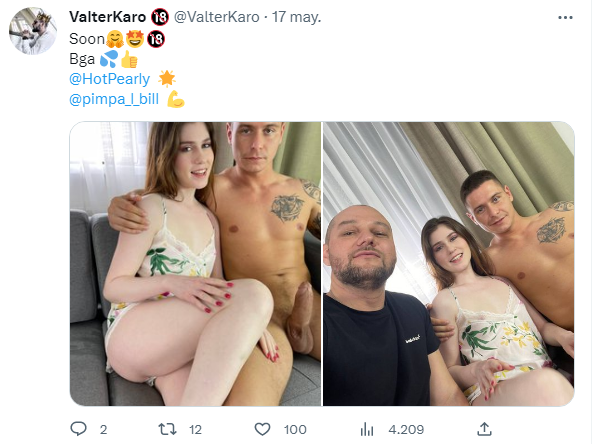Image resolution: width=612 pixels, height=444 pixels.
Task: Click the @ValterKaro handle
Action: [x=216, y=17]
